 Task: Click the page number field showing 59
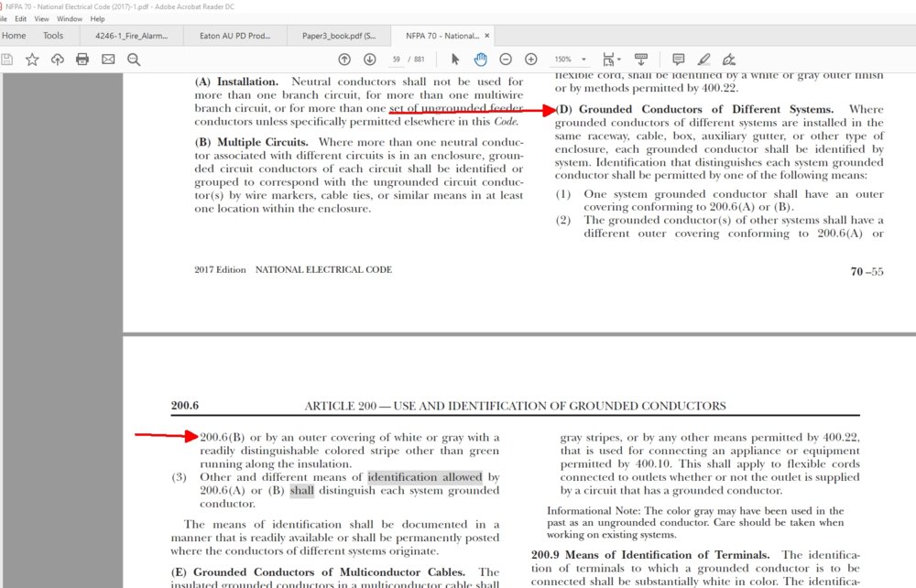pyautogui.click(x=396, y=59)
